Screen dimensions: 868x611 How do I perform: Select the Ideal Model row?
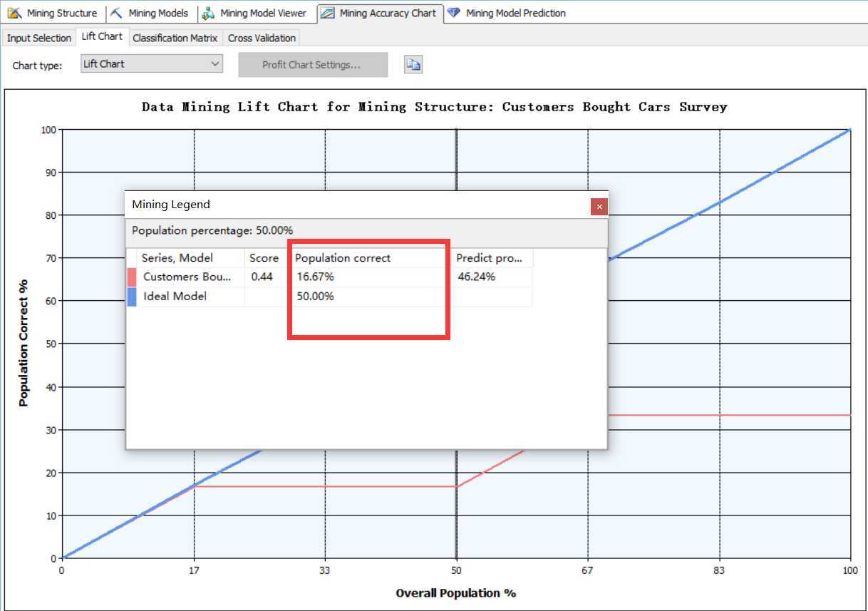[x=329, y=297]
